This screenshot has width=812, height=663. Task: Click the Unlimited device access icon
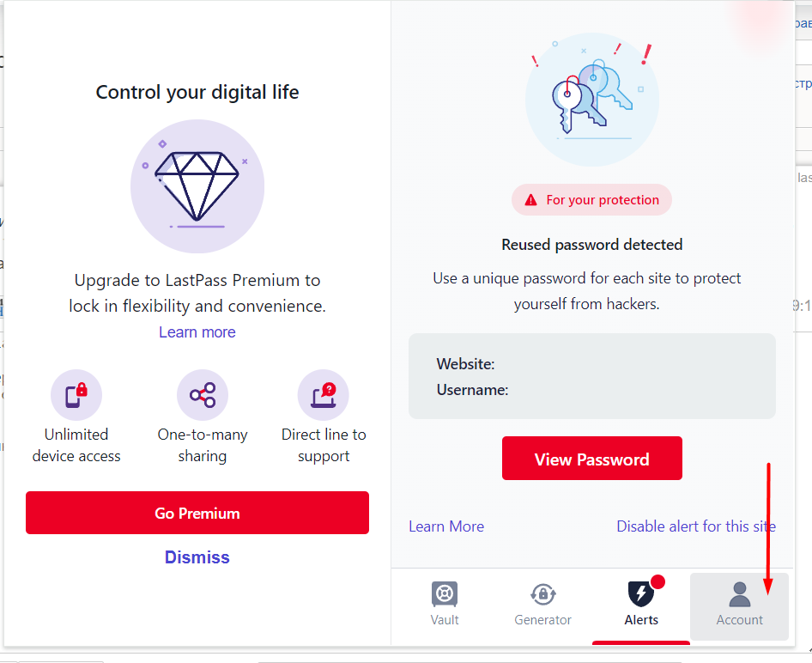pyautogui.click(x=76, y=395)
